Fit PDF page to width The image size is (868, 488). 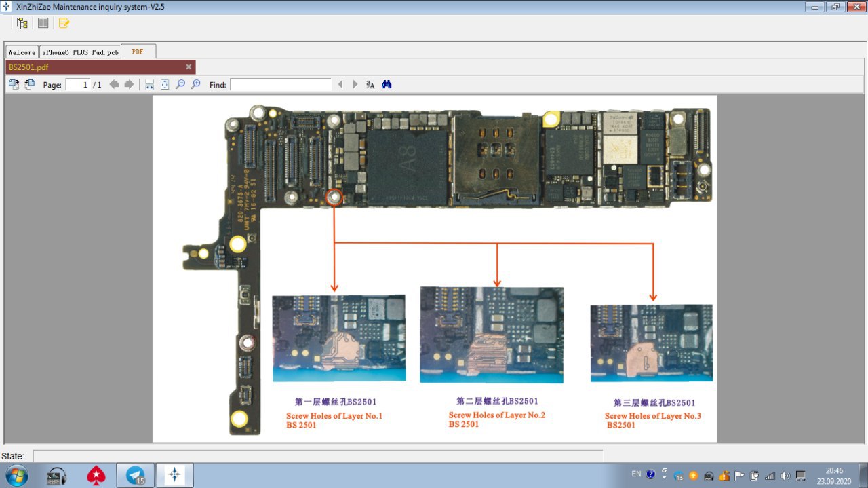[x=149, y=85]
